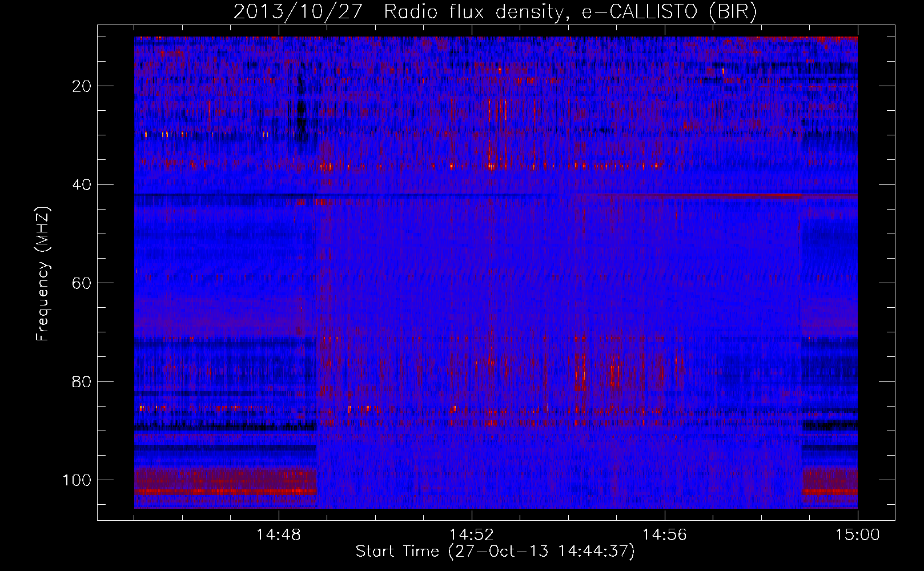Click the '14:48' time tick label
Screen dimensions: 924x571
[x=279, y=535]
